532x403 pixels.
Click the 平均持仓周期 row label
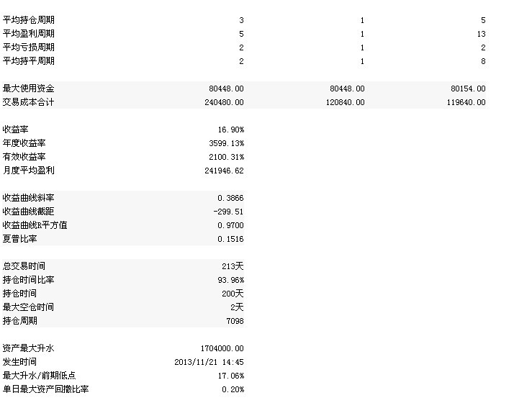coord(29,20)
